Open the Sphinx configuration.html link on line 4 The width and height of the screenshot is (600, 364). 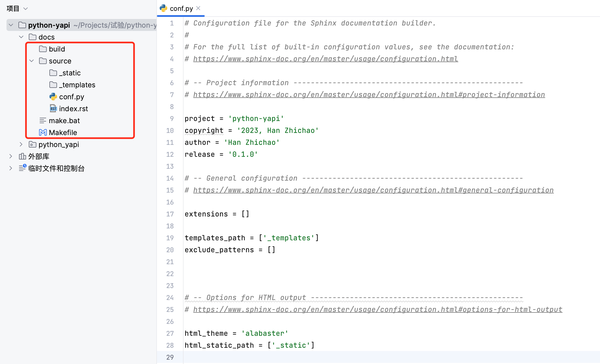(325, 59)
